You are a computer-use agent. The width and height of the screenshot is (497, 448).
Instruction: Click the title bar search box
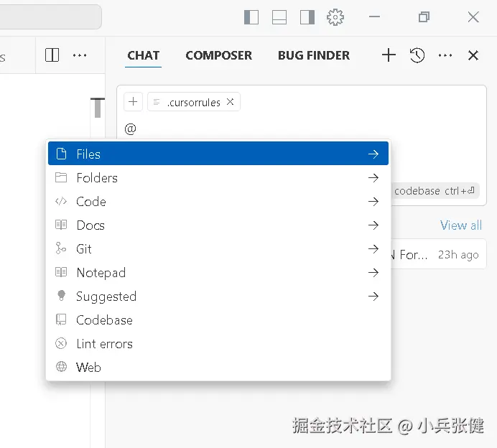[x=50, y=17]
